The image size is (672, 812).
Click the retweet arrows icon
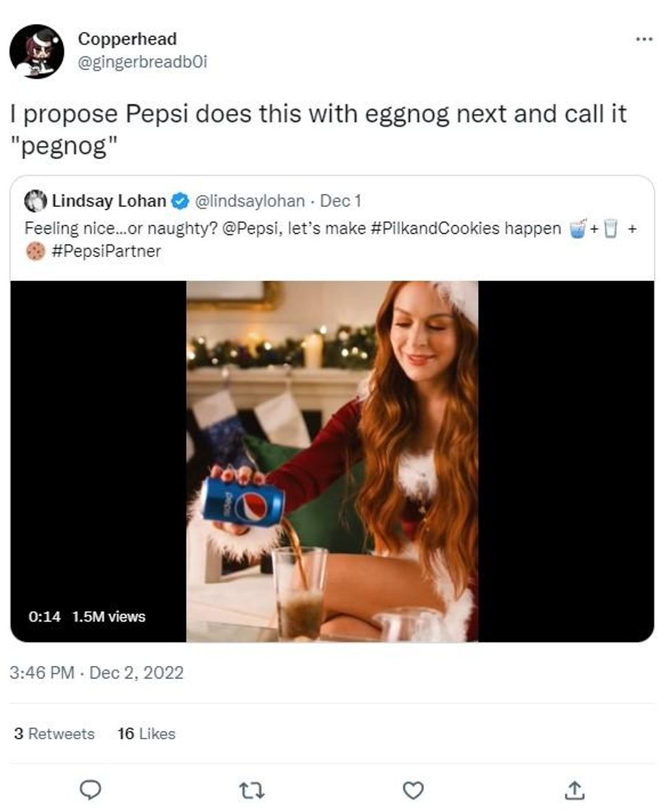coord(252,791)
